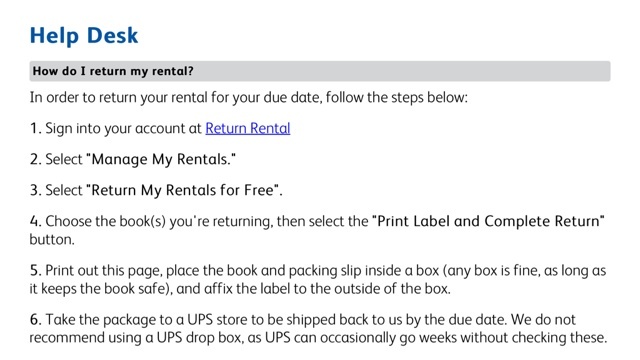Click the Help Desk heading
This screenshot has height=360, width=640.
(84, 35)
